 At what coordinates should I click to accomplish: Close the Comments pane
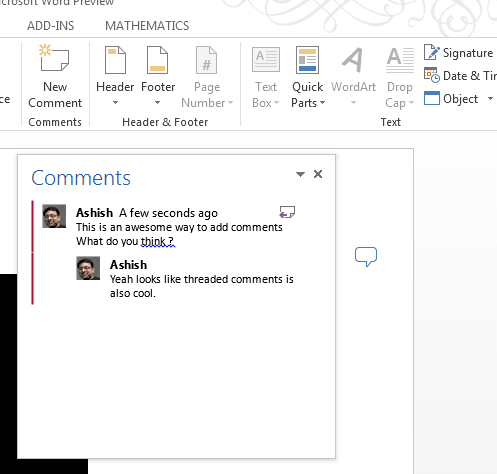pyautogui.click(x=318, y=174)
